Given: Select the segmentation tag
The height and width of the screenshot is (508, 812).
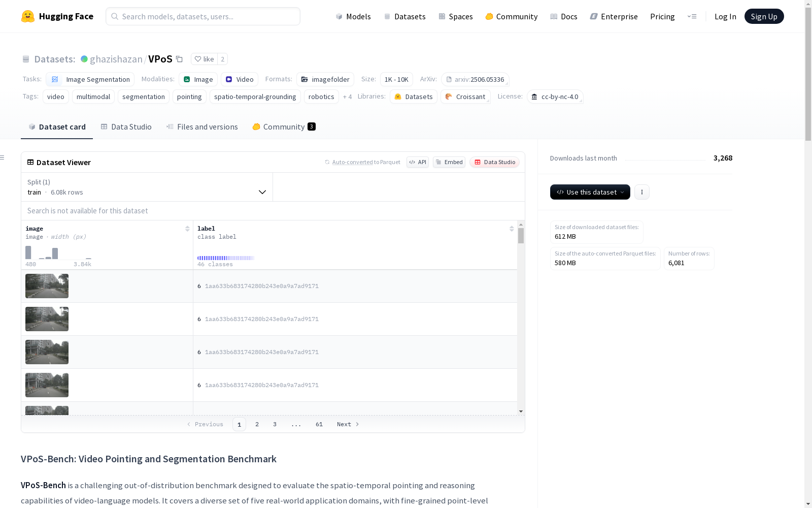Looking at the screenshot, I should click(x=144, y=97).
